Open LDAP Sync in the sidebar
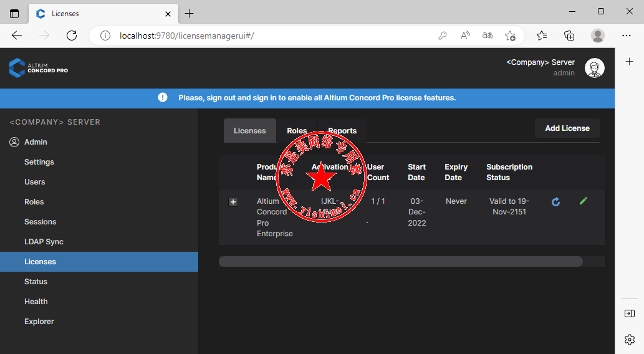Image resolution: width=644 pixels, height=354 pixels. point(44,242)
